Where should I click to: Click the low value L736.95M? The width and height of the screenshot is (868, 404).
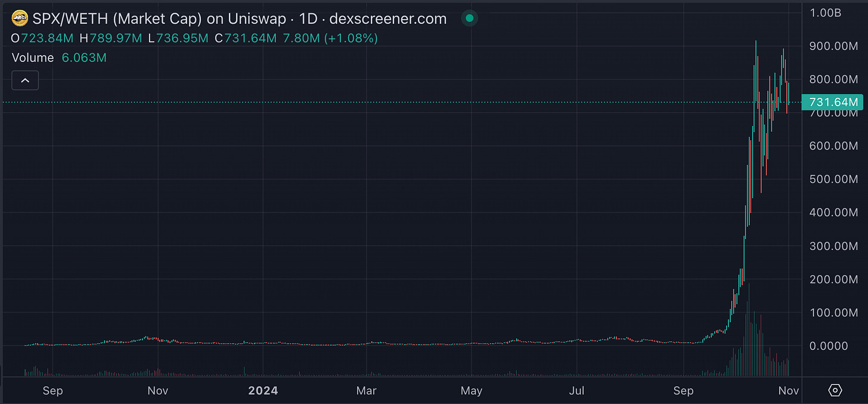178,38
